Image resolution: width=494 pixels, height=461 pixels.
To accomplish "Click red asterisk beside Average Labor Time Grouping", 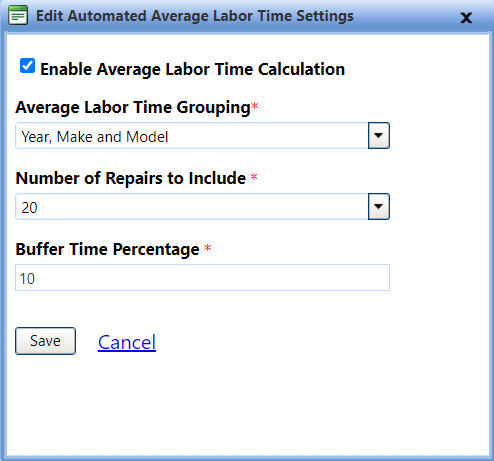I will (255, 106).
